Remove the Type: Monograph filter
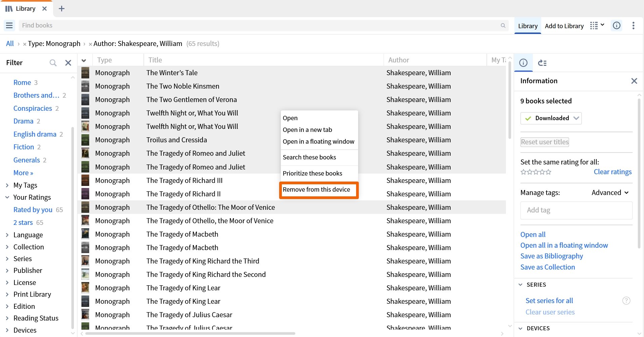Screen dimensions: 644x337 coord(25,44)
